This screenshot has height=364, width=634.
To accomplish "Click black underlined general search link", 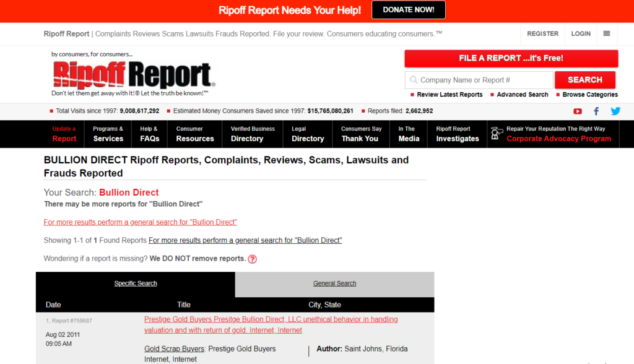I will 245,240.
